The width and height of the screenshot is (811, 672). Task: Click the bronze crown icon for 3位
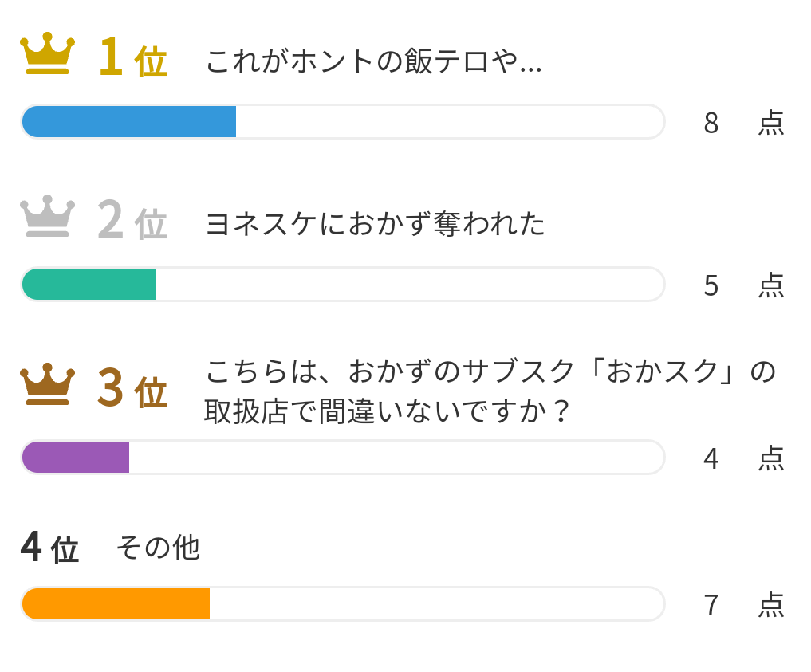[x=47, y=383]
